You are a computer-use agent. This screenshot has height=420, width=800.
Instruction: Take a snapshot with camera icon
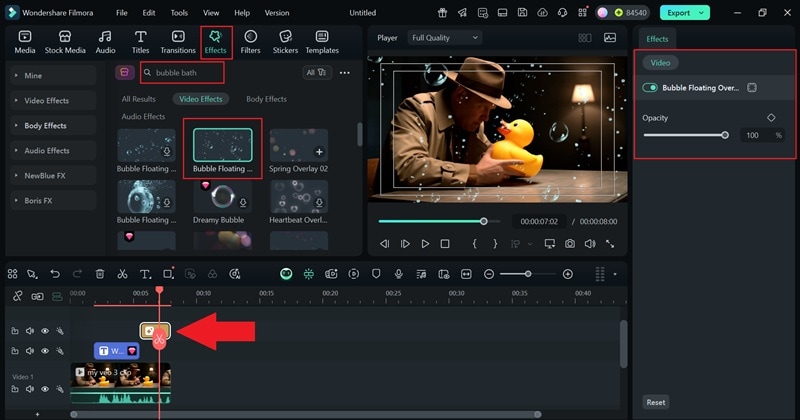click(569, 244)
